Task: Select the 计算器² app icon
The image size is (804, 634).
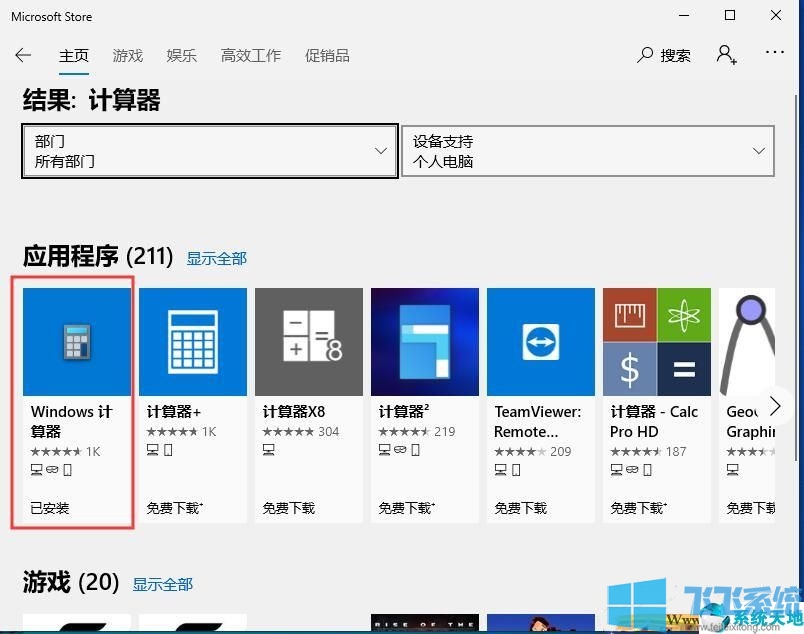Action: [x=425, y=342]
